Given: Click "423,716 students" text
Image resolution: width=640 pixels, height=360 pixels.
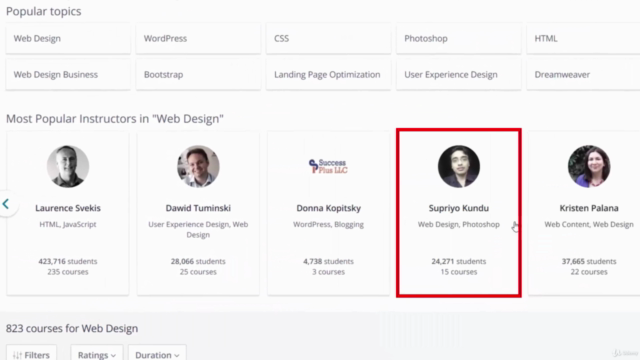Looking at the screenshot, I should (68, 261).
